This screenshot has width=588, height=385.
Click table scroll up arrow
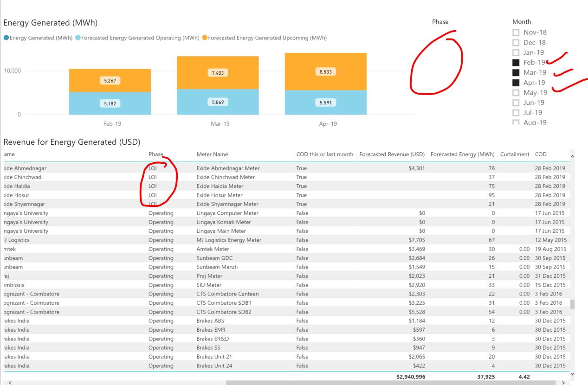[572, 156]
